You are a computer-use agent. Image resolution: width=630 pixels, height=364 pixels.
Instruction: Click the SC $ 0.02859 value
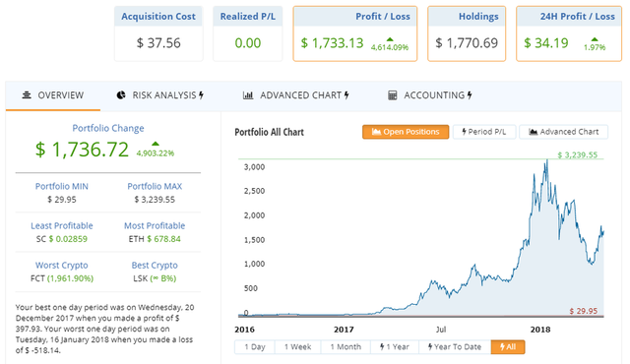[61, 239]
